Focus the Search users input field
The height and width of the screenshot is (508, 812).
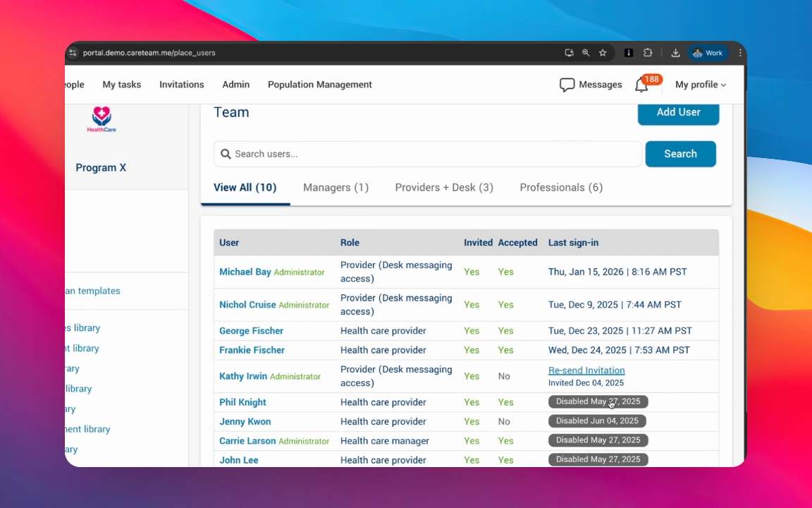click(x=428, y=154)
